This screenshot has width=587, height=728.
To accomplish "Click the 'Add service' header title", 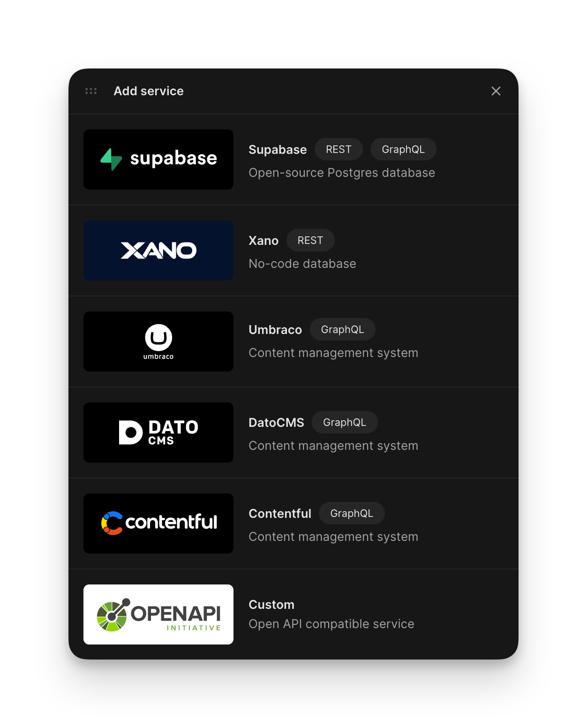I will 149,91.
